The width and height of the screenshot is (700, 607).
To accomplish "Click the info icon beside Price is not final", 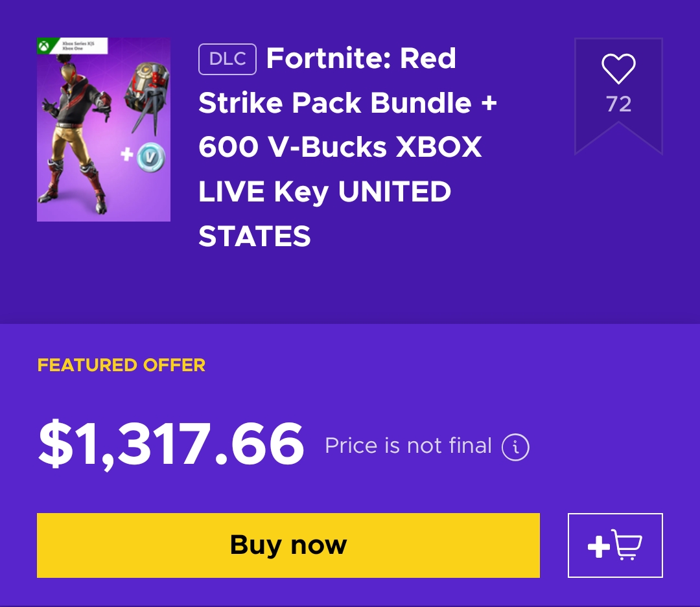I will 515,447.
